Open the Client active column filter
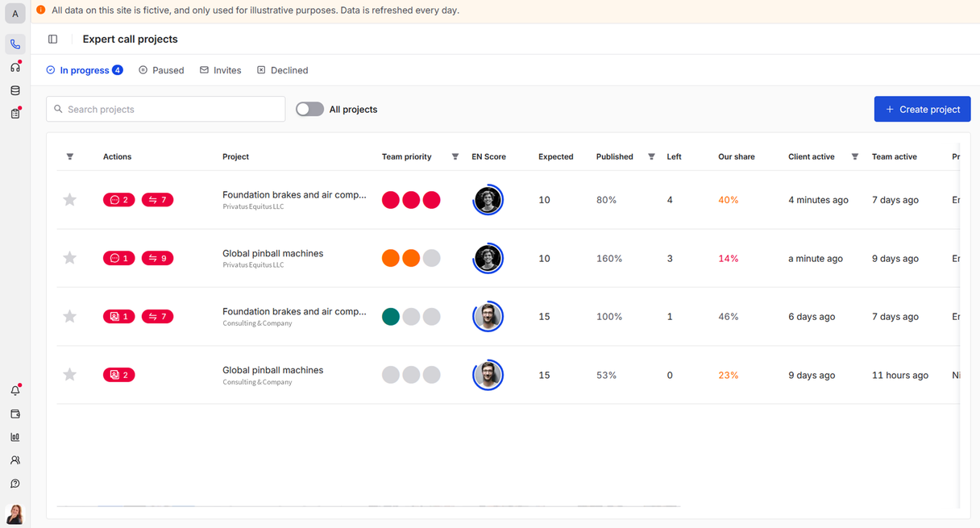Viewport: 980px width, 528px height. click(x=855, y=157)
